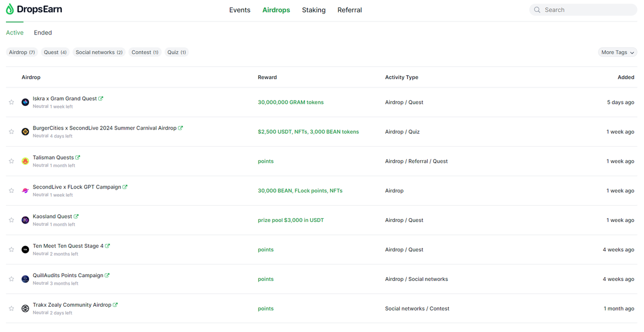Image resolution: width=644 pixels, height=332 pixels.
Task: Click the Ten Meet Ten logo icon
Action: (x=25, y=250)
